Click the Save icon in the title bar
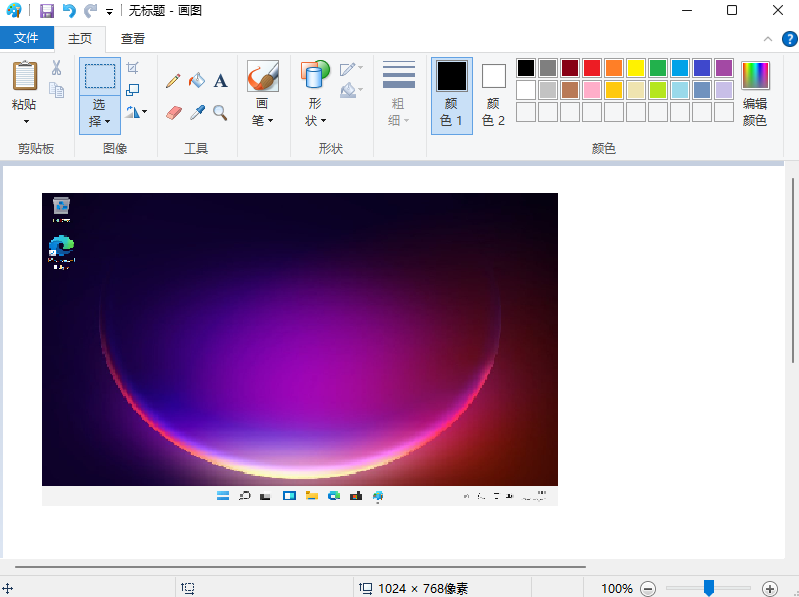The image size is (799, 597). coord(46,11)
